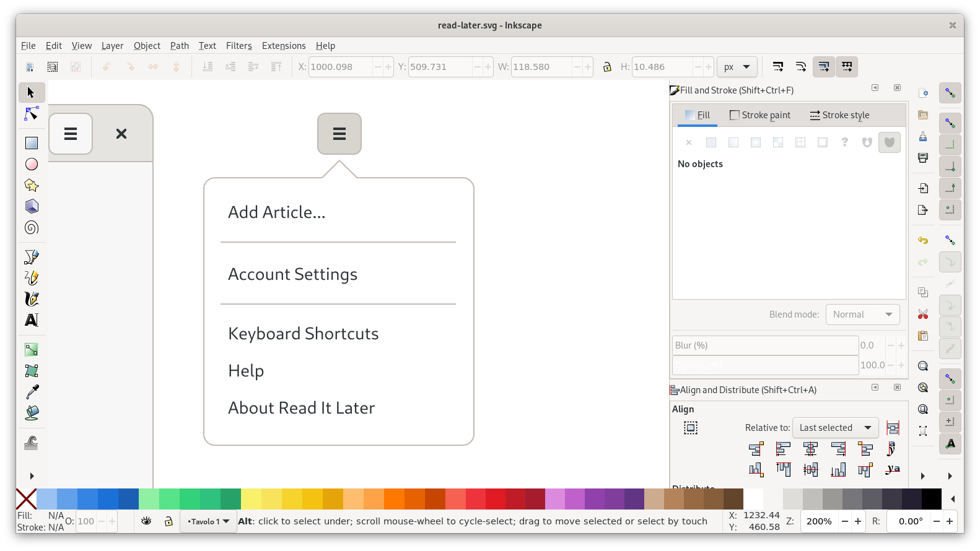Toggle treat selection as group button
This screenshot has height=551, width=980.
coord(691,428)
